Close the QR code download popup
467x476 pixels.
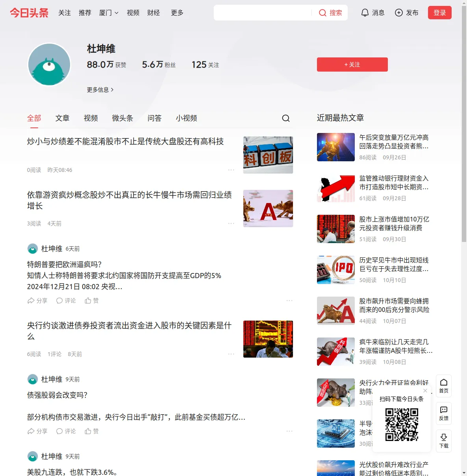pyautogui.click(x=425, y=391)
